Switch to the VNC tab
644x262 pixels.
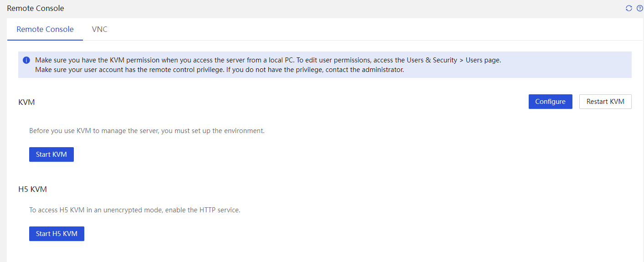click(99, 29)
